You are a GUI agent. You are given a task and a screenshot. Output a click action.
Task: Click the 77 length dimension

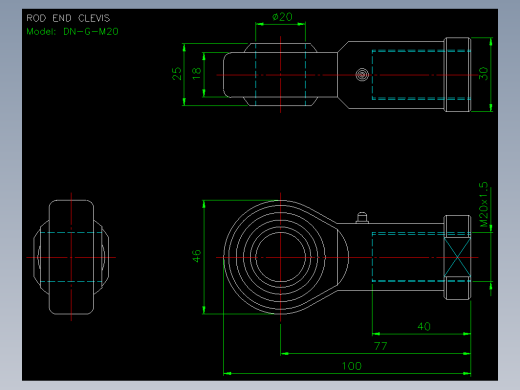click(381, 346)
